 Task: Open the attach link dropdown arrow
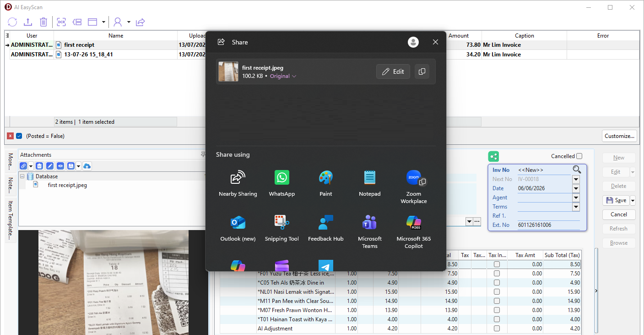(31, 166)
